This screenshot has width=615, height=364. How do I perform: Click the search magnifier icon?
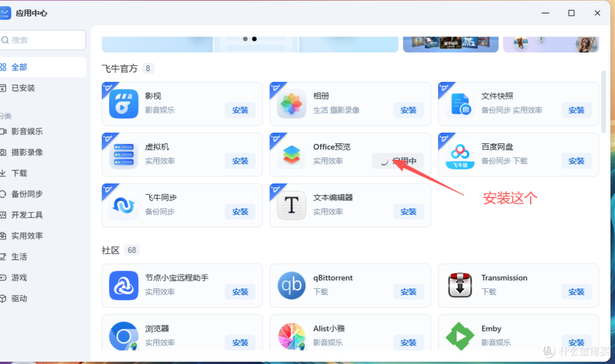click(x=5, y=40)
